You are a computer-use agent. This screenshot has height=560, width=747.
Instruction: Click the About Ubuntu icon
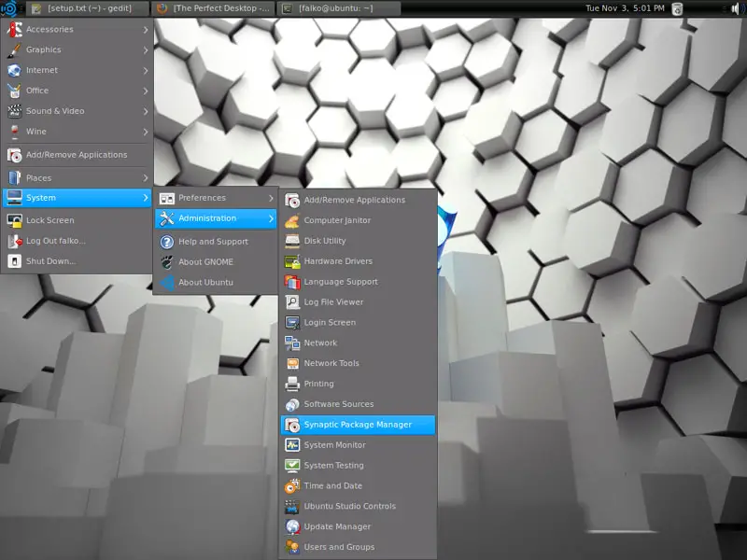tap(167, 283)
